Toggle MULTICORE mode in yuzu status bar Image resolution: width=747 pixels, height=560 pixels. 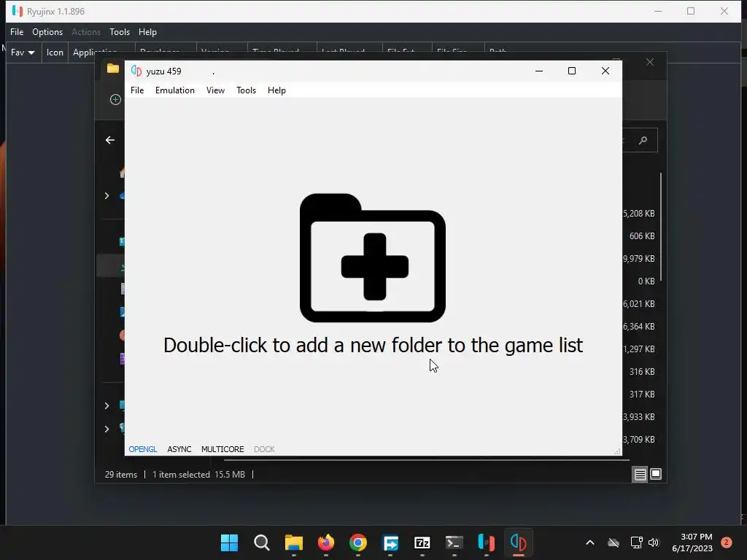click(x=222, y=449)
